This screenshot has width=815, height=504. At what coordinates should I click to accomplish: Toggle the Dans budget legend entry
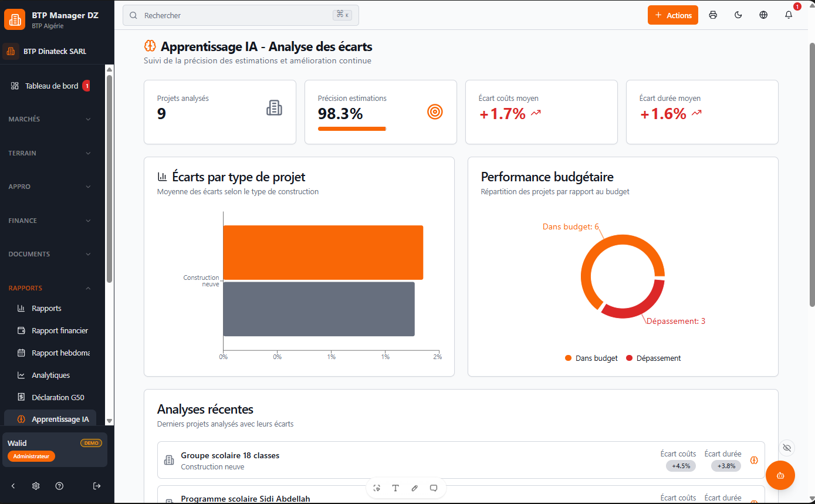coord(591,358)
